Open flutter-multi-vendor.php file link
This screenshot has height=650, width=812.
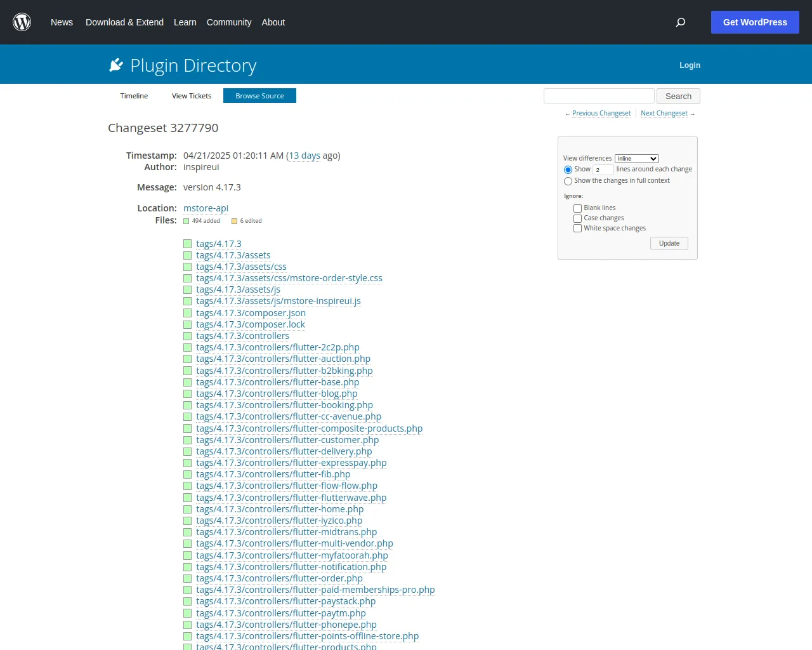294,543
